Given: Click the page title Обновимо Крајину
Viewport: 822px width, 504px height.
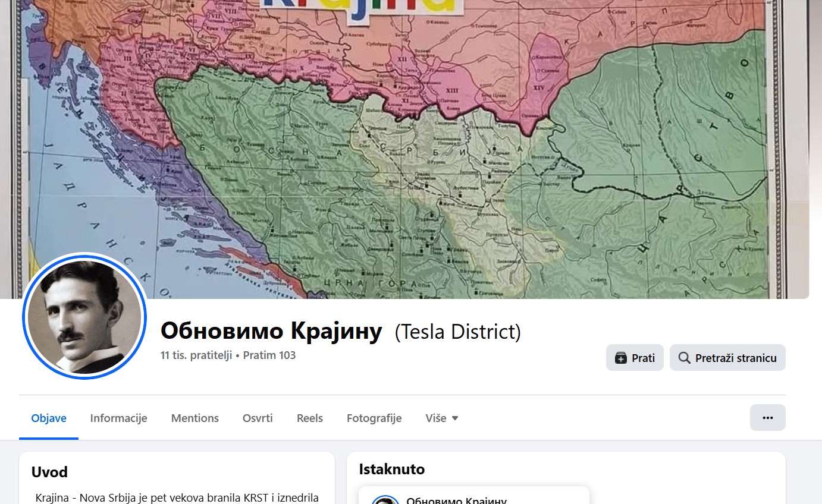Looking at the screenshot, I should click(271, 331).
